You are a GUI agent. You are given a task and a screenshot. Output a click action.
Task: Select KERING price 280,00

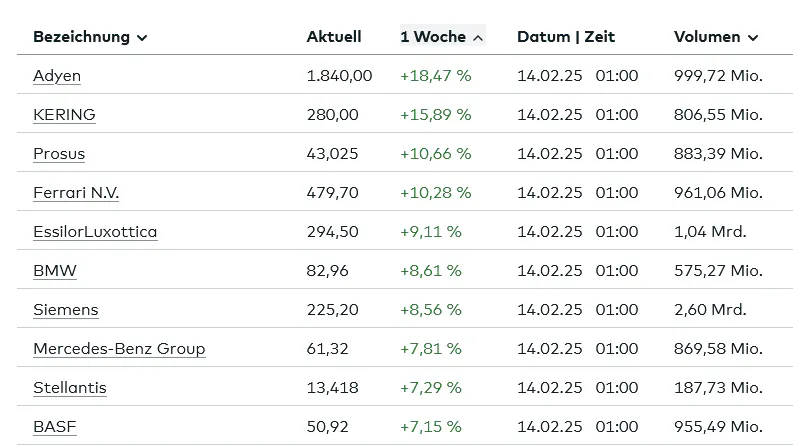(x=332, y=115)
